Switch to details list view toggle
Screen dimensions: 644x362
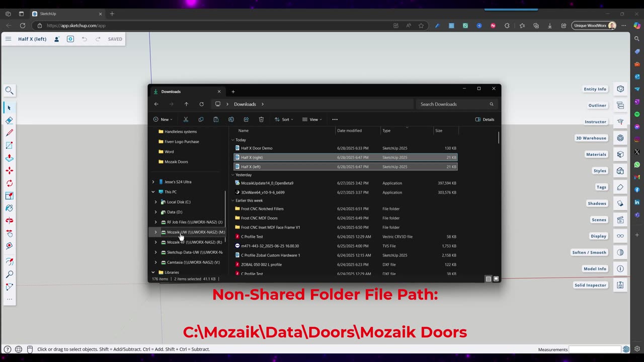click(488, 279)
